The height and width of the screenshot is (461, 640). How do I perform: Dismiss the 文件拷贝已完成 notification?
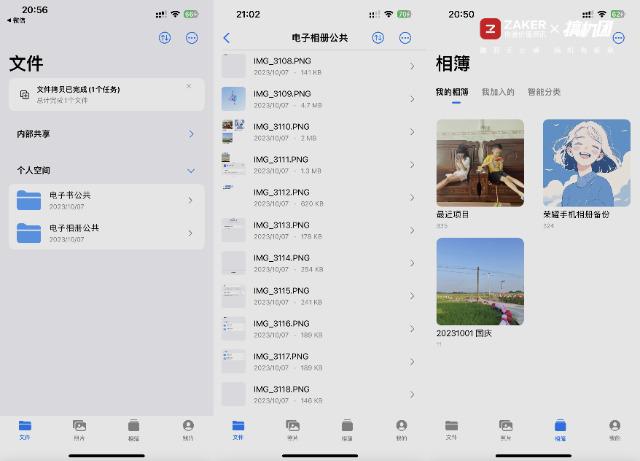189,86
